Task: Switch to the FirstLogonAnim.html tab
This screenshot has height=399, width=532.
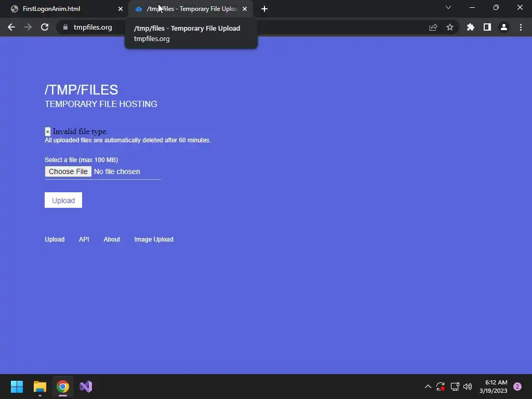Action: click(63, 9)
